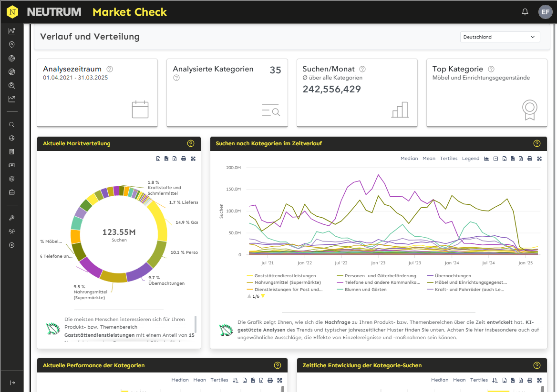
Task: Toggle the Median line on the time chart
Action: pos(409,158)
